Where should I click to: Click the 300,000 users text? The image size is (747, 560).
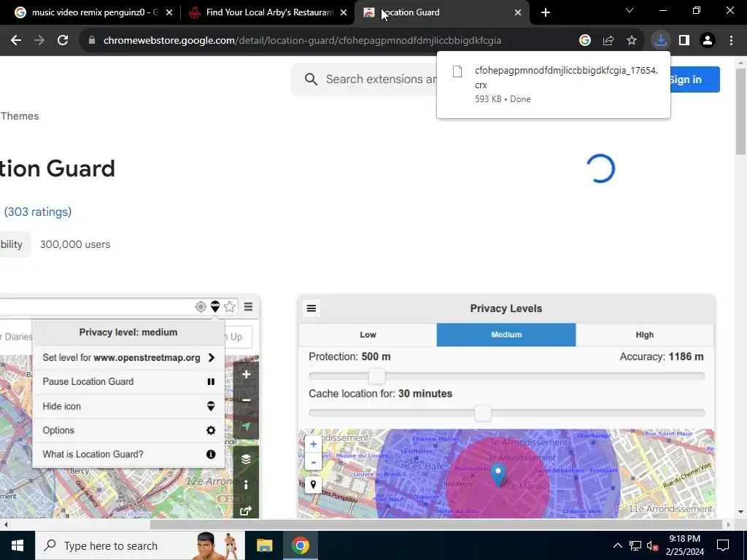pyautogui.click(x=75, y=244)
